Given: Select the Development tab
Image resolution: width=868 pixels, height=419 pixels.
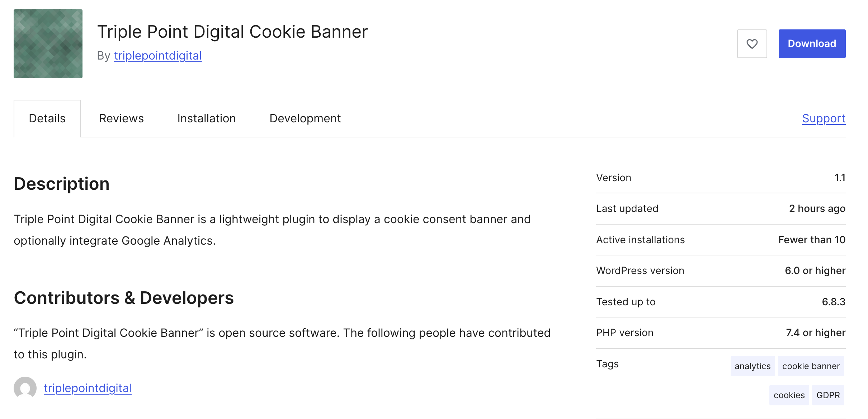Looking at the screenshot, I should coord(305,118).
